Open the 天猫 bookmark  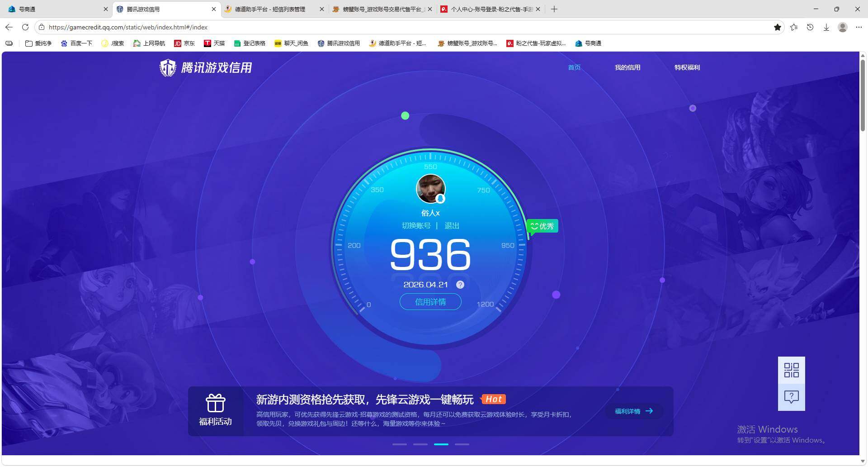point(214,43)
